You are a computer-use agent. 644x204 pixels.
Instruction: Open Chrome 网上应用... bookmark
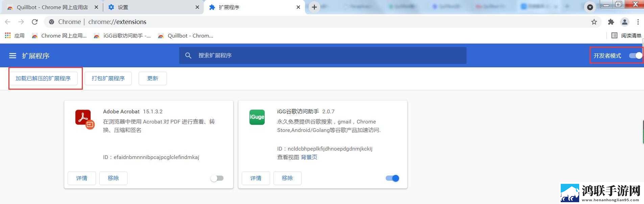59,36
